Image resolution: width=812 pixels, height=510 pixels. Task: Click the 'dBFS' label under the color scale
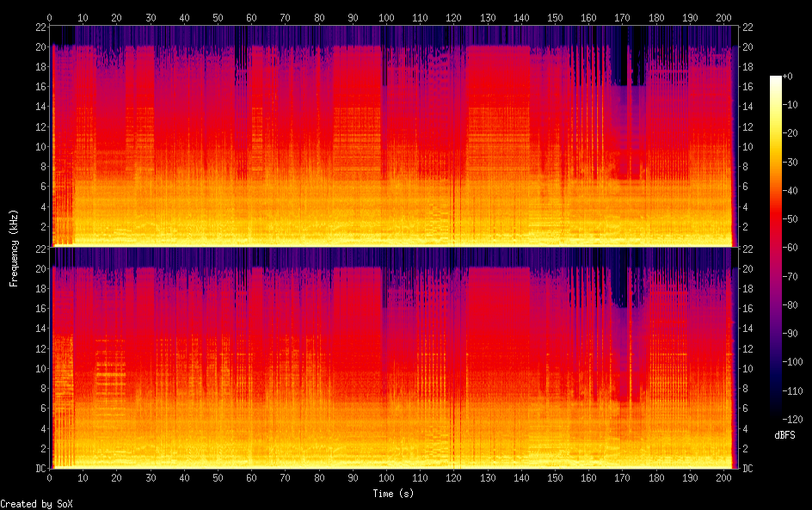tap(784, 436)
